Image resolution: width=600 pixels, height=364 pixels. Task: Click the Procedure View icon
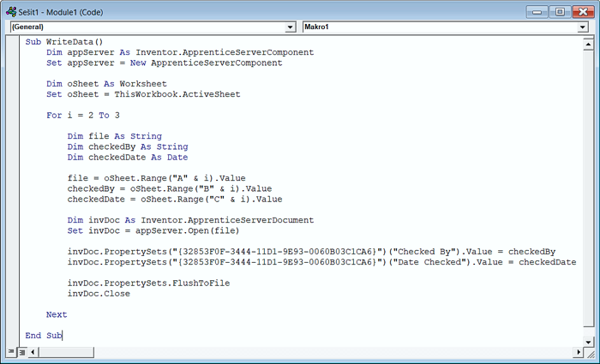[x=10, y=352]
